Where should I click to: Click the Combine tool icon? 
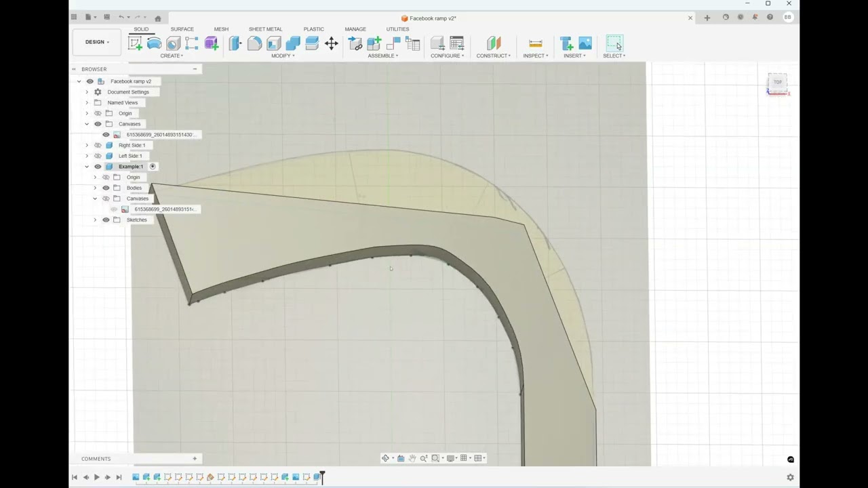point(293,43)
